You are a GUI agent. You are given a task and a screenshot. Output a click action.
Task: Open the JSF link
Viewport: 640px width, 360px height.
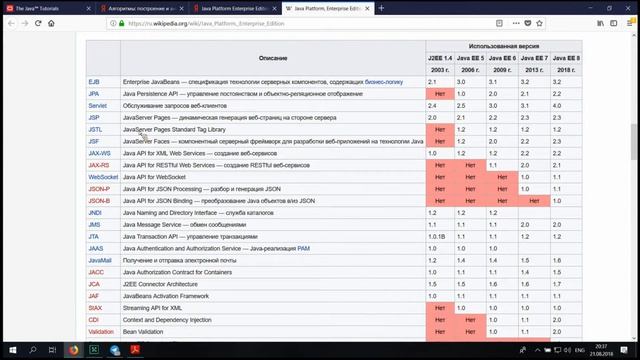[93, 141]
